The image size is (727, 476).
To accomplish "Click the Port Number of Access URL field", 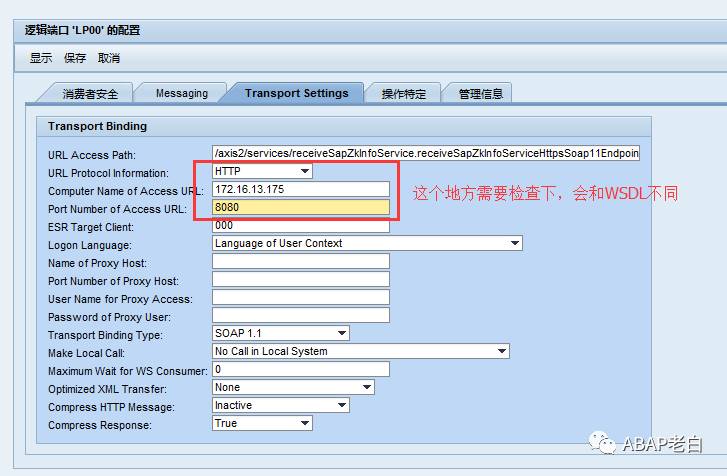I will 301,207.
